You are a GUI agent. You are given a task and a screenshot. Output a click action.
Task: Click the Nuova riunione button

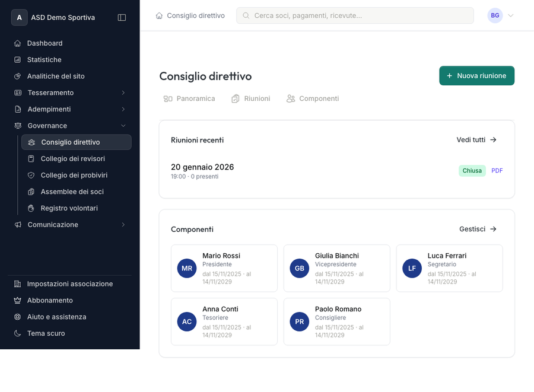point(476,75)
